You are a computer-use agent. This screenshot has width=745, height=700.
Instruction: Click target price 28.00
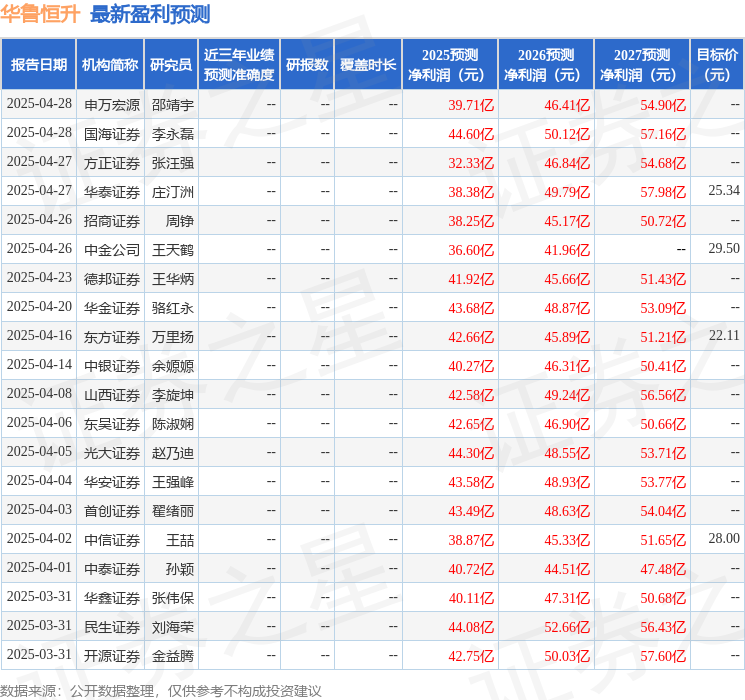pyautogui.click(x=724, y=538)
